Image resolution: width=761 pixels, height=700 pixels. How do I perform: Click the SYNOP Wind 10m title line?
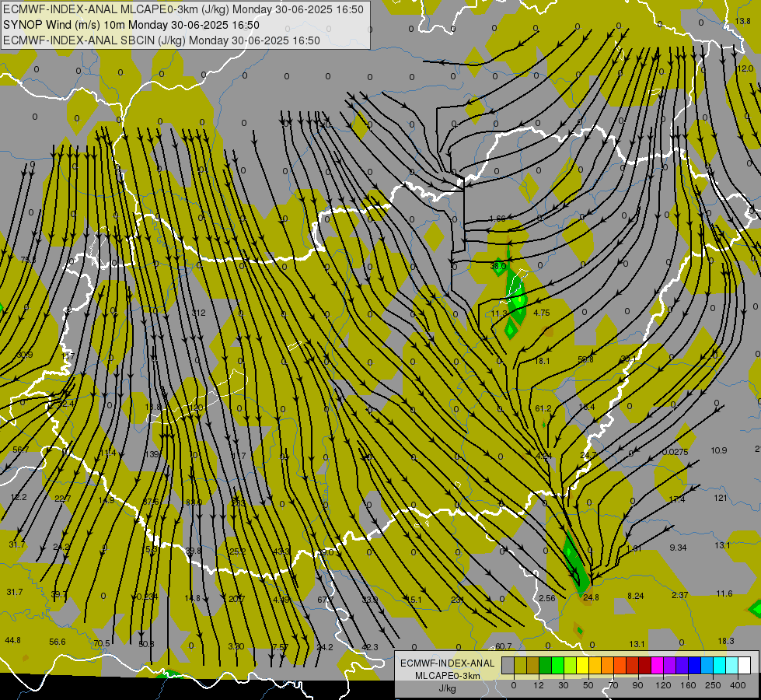pyautogui.click(x=131, y=25)
